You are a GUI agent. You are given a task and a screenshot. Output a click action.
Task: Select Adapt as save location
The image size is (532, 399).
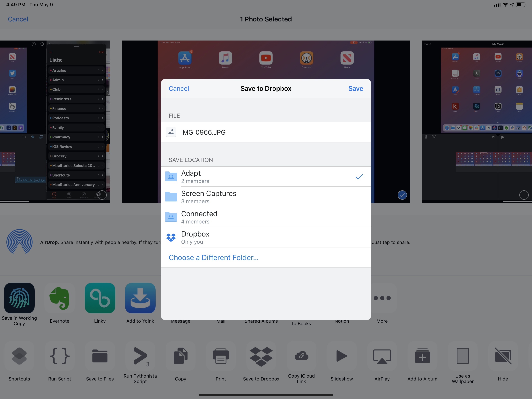click(266, 177)
